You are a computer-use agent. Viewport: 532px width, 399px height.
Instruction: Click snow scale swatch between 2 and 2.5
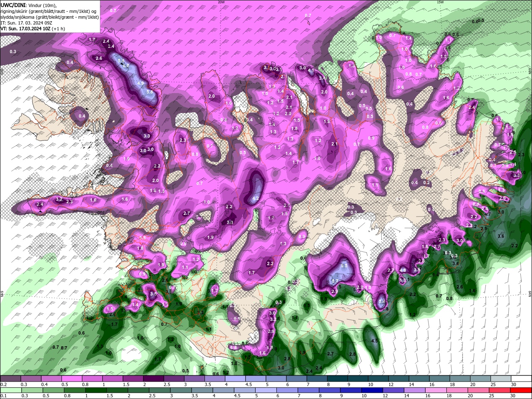coord(153,379)
